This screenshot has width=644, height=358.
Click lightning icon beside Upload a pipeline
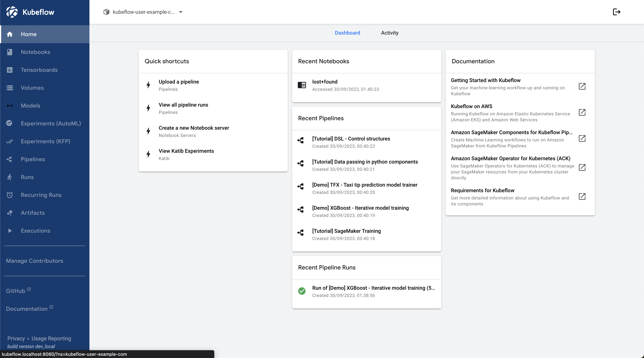point(148,85)
